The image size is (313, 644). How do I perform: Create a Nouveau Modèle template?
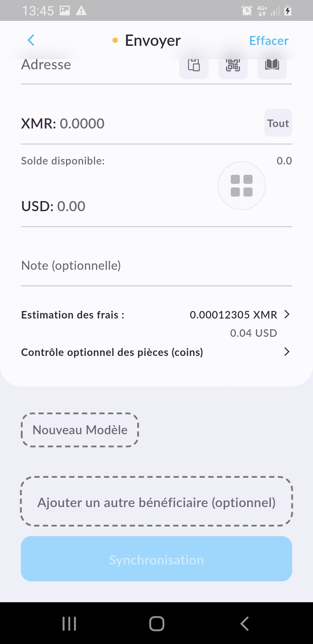point(80,430)
